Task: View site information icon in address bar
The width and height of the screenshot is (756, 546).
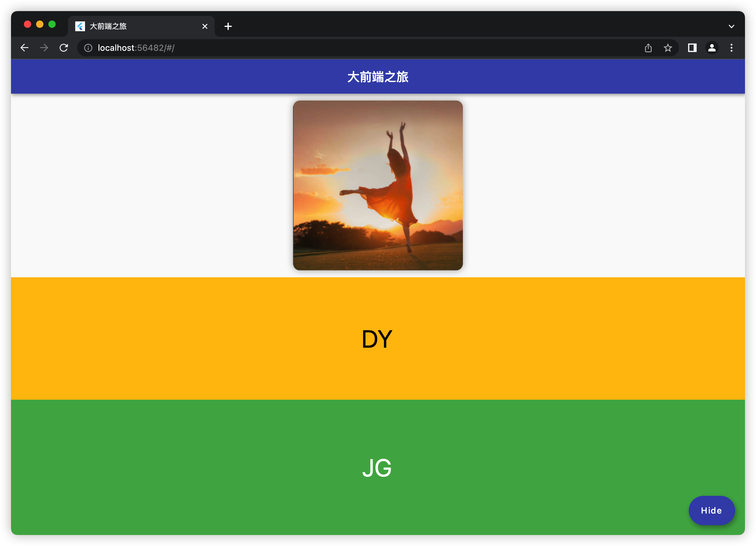Action: tap(88, 48)
